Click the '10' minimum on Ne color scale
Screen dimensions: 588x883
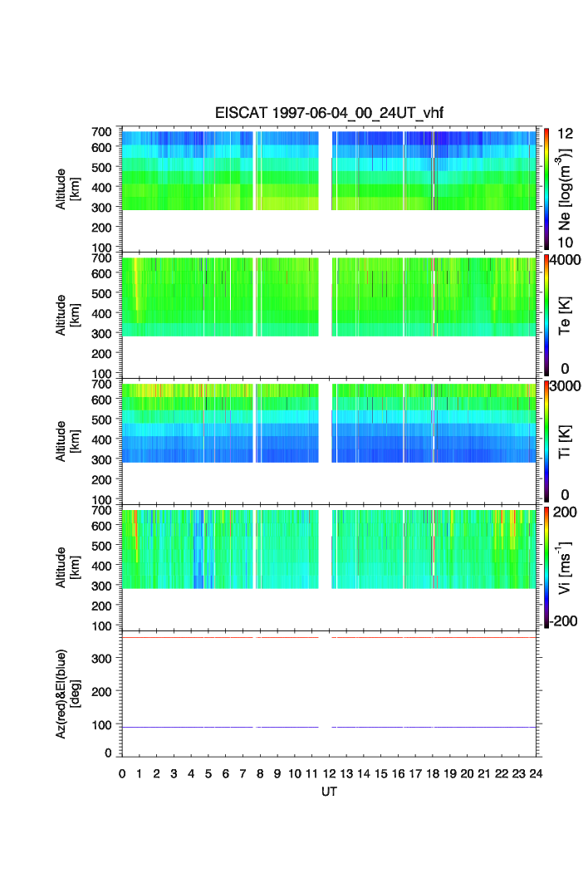[565, 243]
